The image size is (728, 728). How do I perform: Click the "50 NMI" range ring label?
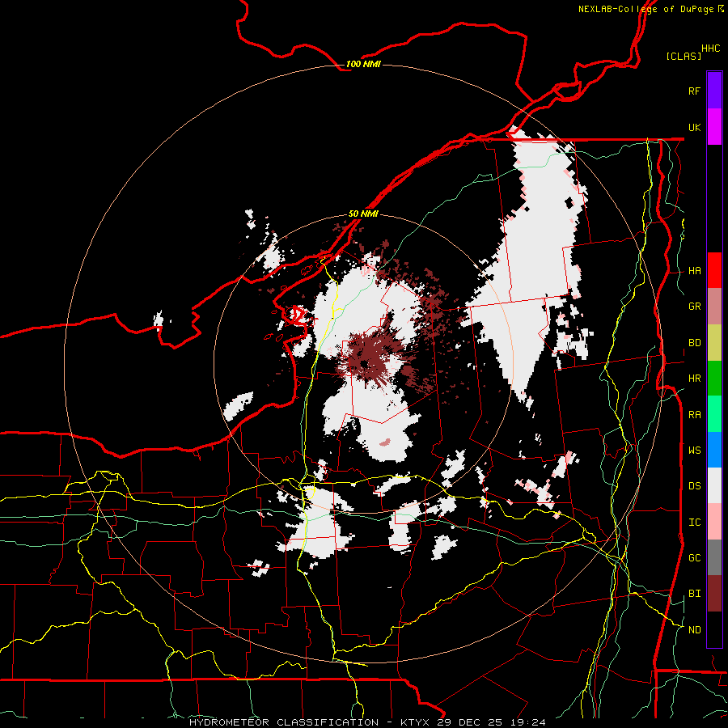[363, 214]
